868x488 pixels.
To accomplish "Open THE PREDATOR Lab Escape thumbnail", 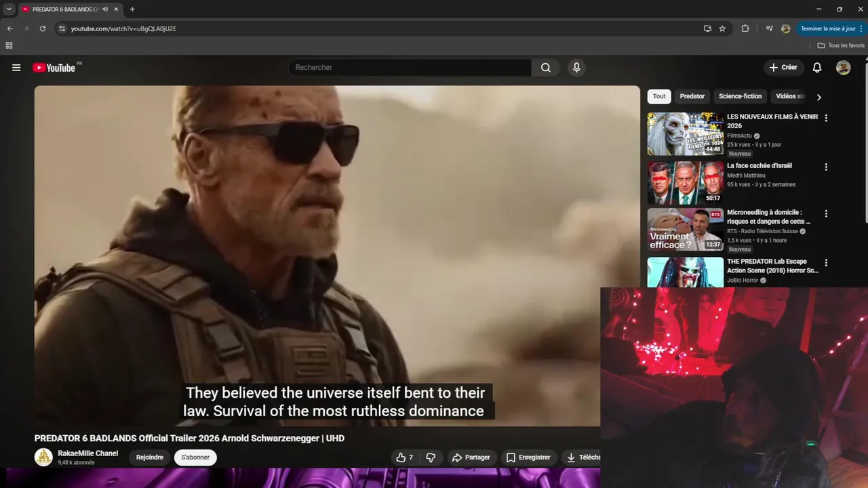I will [686, 272].
